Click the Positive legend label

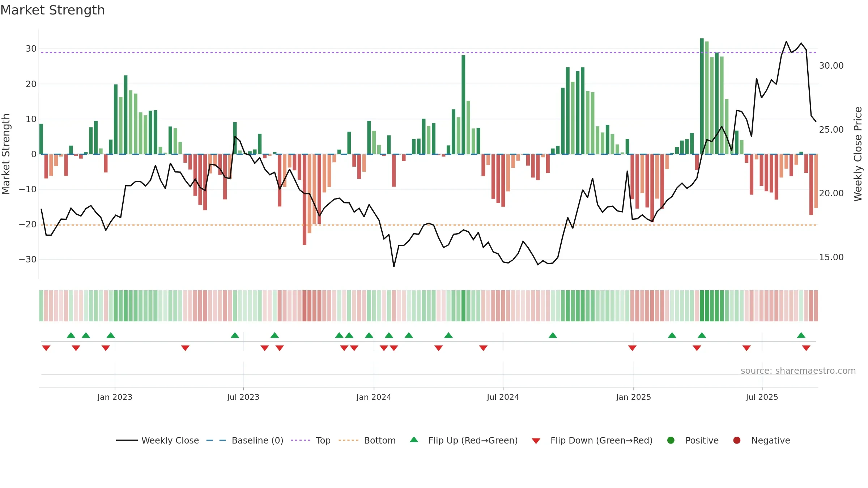point(702,440)
